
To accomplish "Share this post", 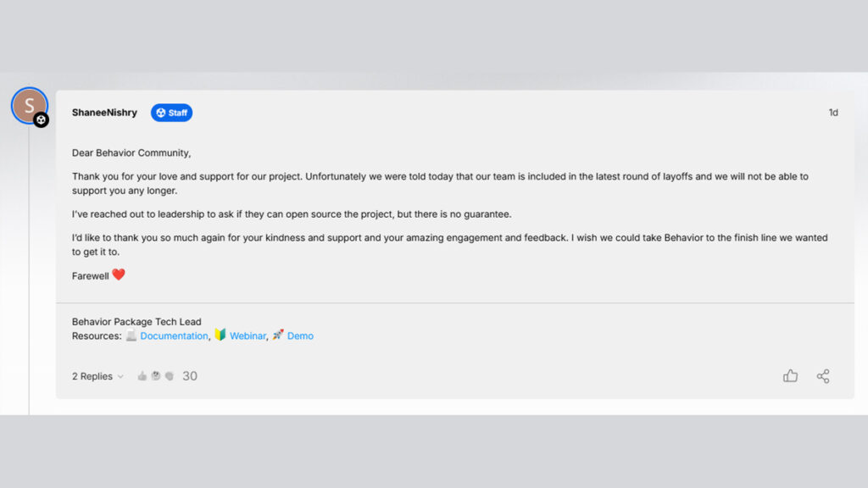I will coord(823,376).
